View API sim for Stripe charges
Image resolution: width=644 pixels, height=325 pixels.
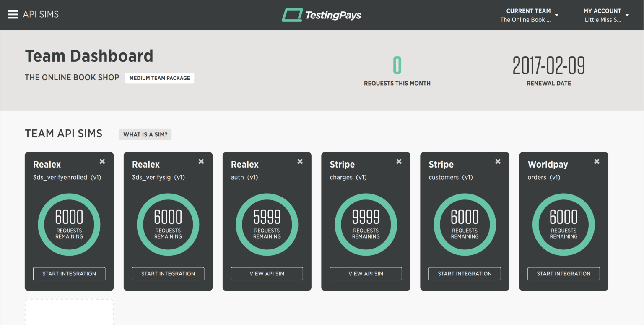(366, 274)
